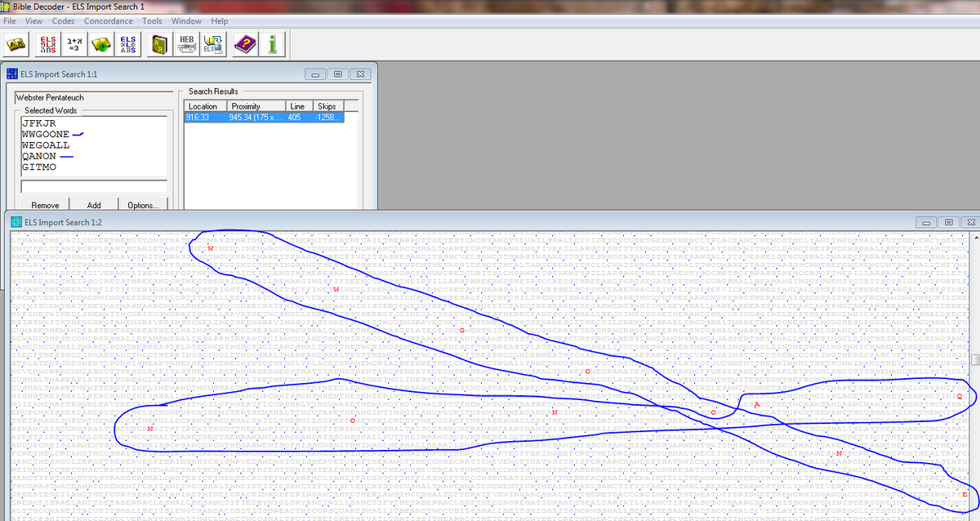The image size is (980, 521).
Task: Click the matrix vertical scrollbar thumb
Action: (974, 360)
